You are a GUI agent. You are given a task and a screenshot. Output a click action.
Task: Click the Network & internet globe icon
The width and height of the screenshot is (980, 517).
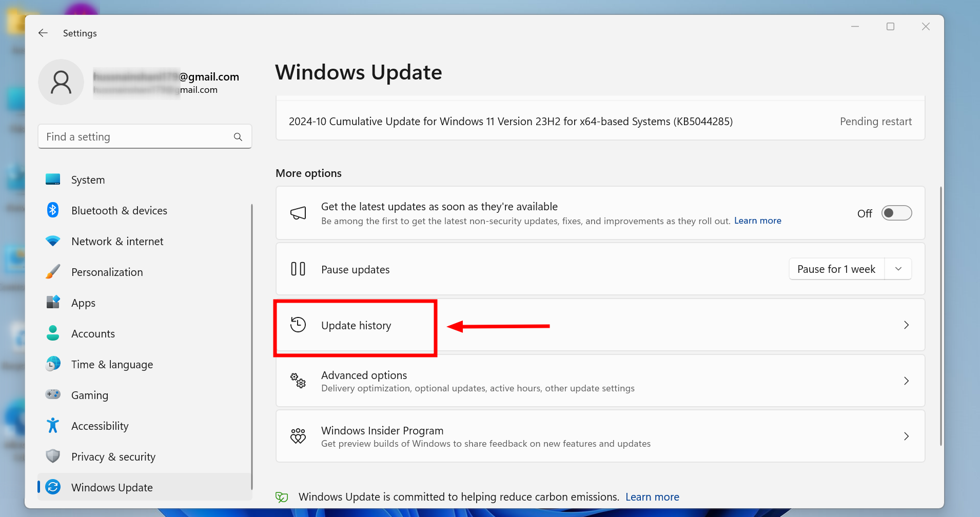click(53, 241)
